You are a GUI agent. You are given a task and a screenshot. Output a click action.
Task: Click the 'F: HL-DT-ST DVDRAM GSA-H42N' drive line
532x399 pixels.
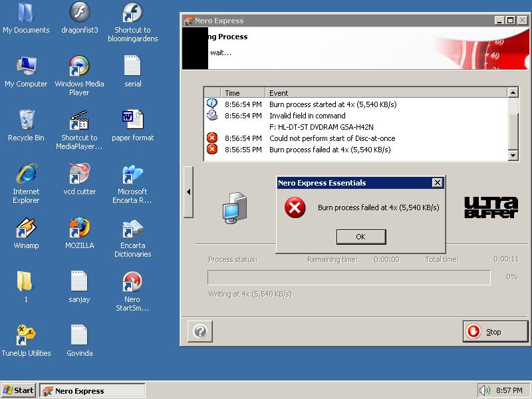pyautogui.click(x=321, y=127)
